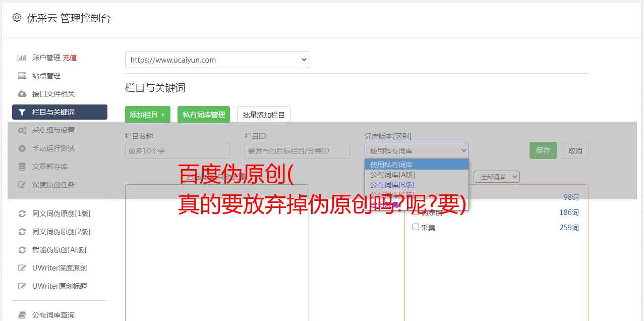
Task: Click the green 保存 button
Action: (543, 150)
